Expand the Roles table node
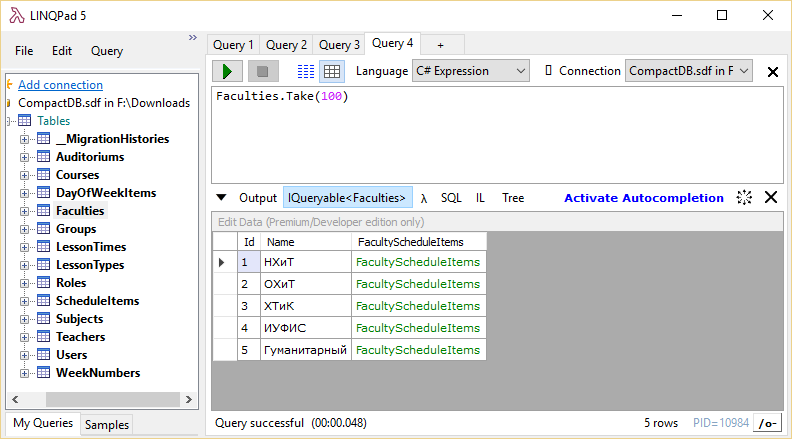The image size is (792, 439). point(24,283)
